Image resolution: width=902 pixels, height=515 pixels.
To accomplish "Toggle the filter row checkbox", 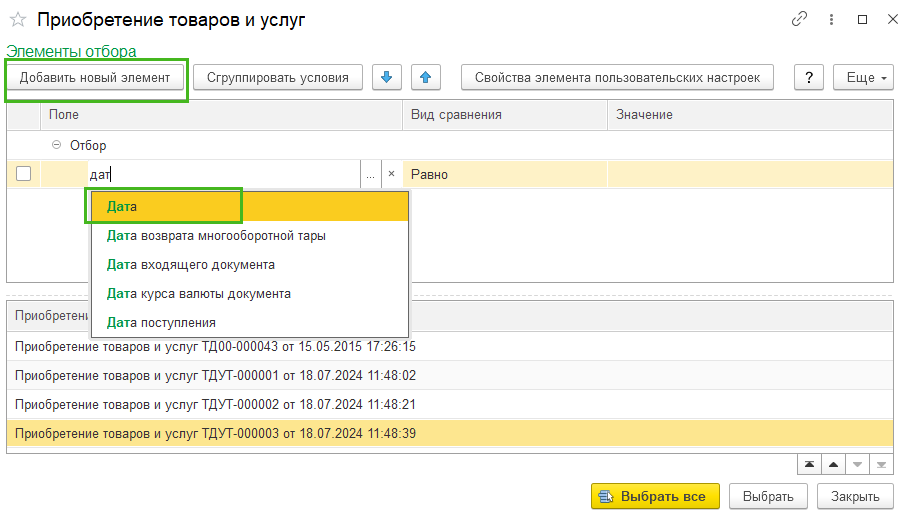I will click(x=24, y=174).
